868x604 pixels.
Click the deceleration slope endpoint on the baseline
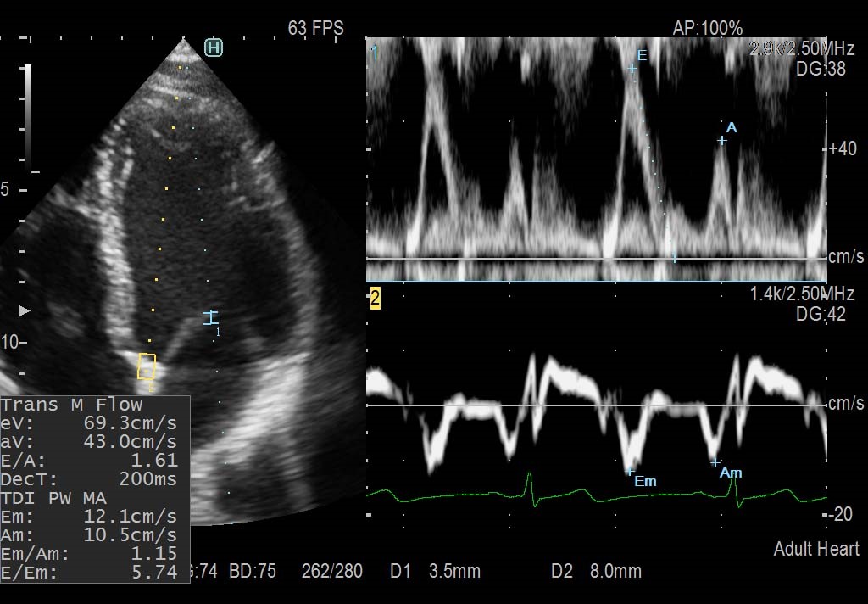675,258
